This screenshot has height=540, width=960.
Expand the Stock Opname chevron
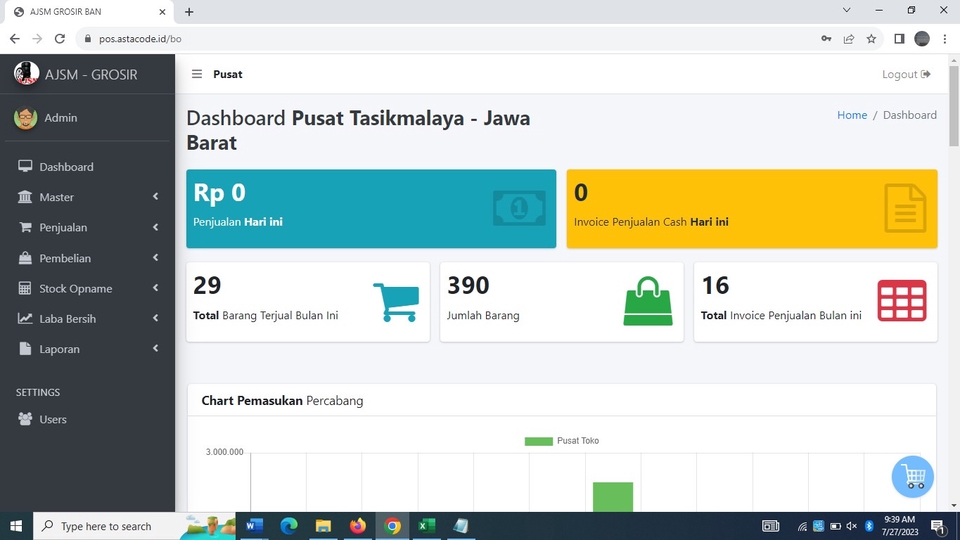tap(156, 288)
